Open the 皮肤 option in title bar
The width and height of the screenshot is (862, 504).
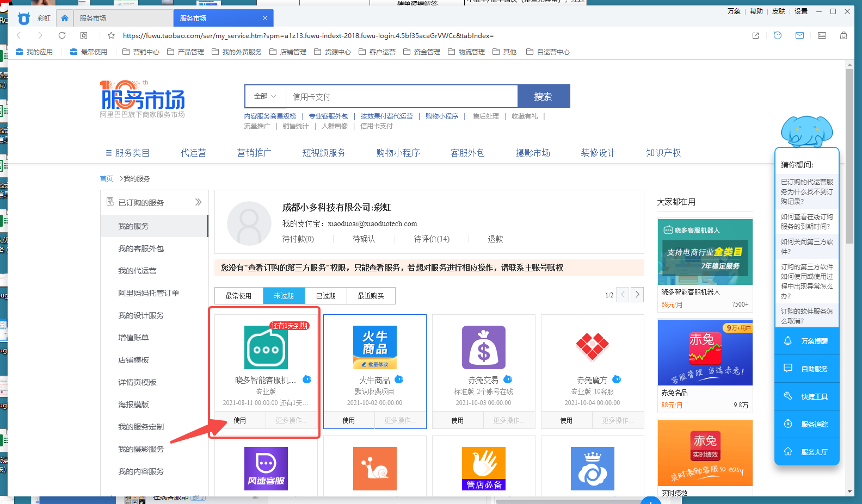(x=779, y=11)
